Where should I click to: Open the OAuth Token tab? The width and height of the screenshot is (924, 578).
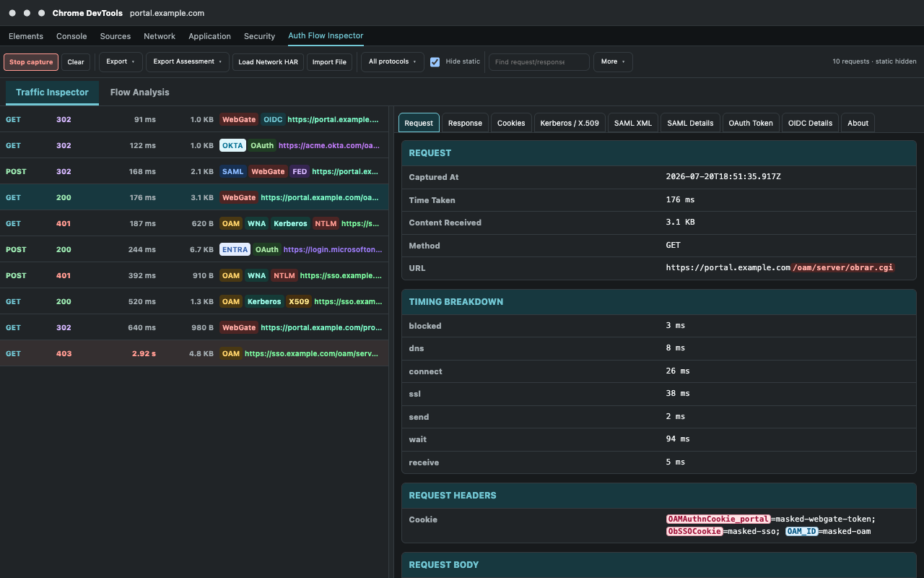[x=751, y=123]
